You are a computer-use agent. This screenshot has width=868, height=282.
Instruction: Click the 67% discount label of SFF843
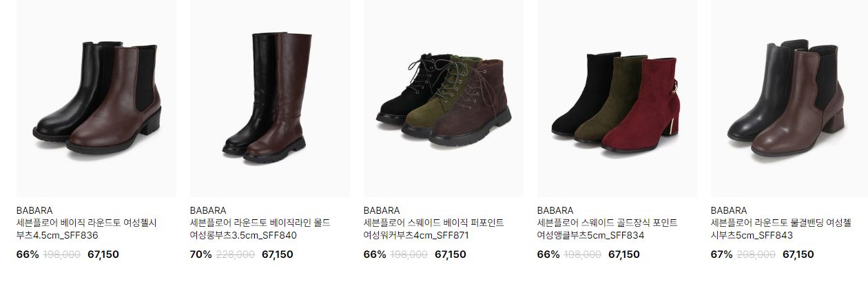(x=721, y=254)
